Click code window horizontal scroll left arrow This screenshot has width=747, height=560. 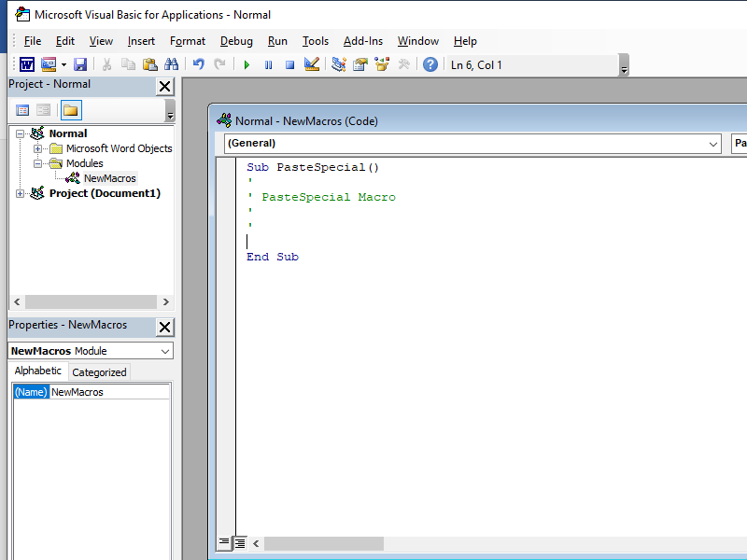[256, 543]
